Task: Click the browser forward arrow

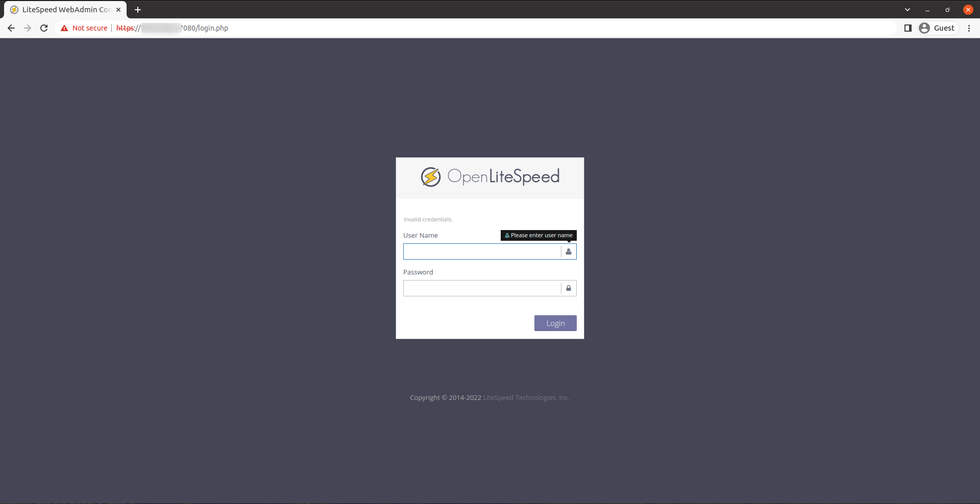Action: point(28,28)
